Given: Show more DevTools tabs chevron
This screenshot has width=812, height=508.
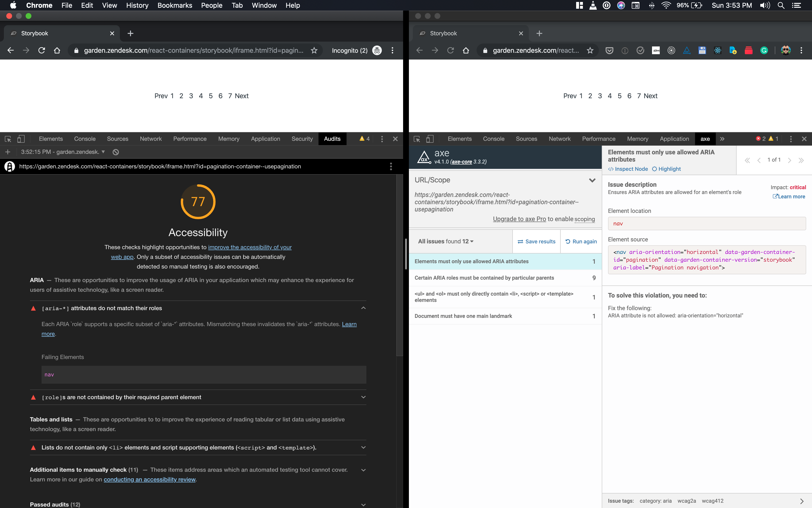Looking at the screenshot, I should point(722,139).
